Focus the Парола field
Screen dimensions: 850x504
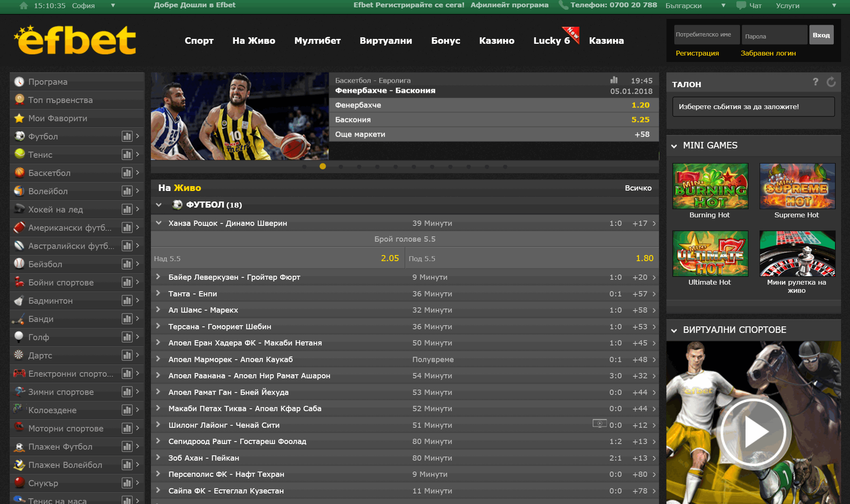pyautogui.click(x=775, y=35)
